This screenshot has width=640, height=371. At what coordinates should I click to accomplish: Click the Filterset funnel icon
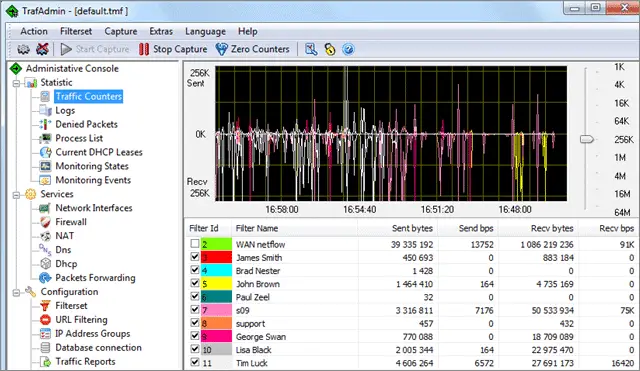pyautogui.click(x=45, y=306)
